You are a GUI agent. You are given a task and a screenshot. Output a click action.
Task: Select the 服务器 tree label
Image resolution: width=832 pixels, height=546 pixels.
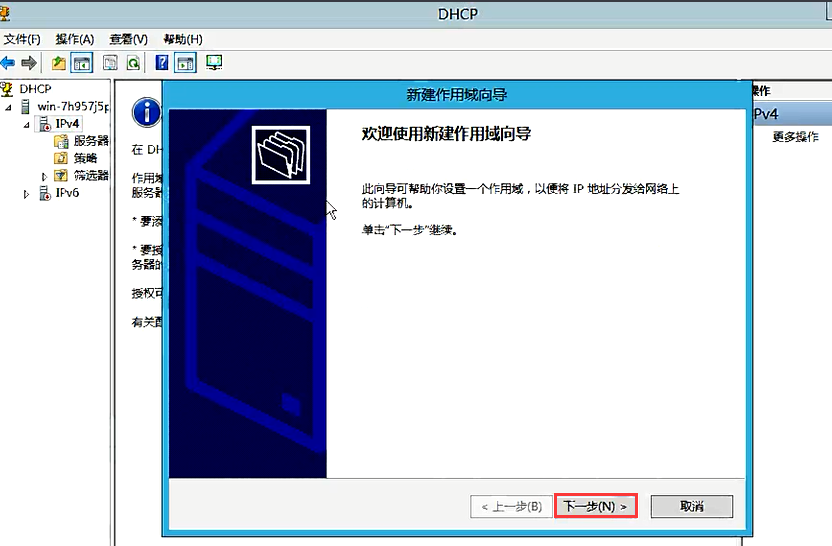(x=91, y=141)
